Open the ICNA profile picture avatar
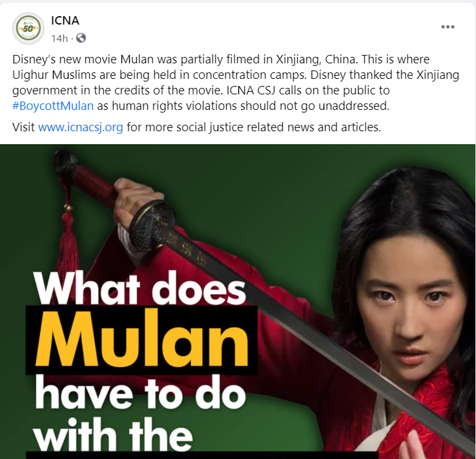476x459 pixels. pyautogui.click(x=28, y=28)
